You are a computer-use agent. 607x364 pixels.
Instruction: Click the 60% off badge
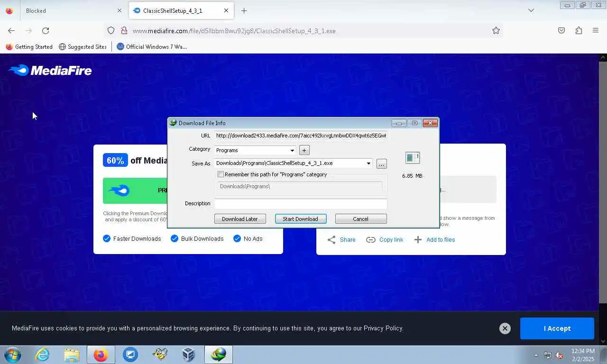click(115, 160)
